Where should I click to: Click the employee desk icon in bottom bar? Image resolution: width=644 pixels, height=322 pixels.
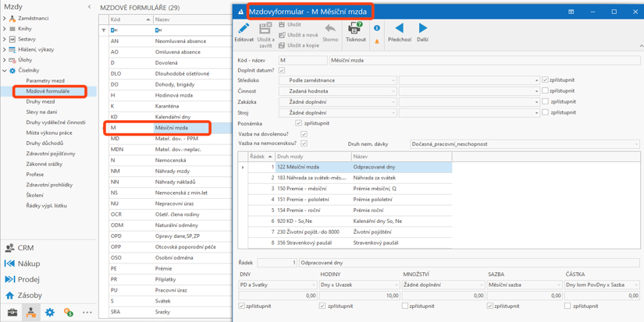(x=30, y=312)
